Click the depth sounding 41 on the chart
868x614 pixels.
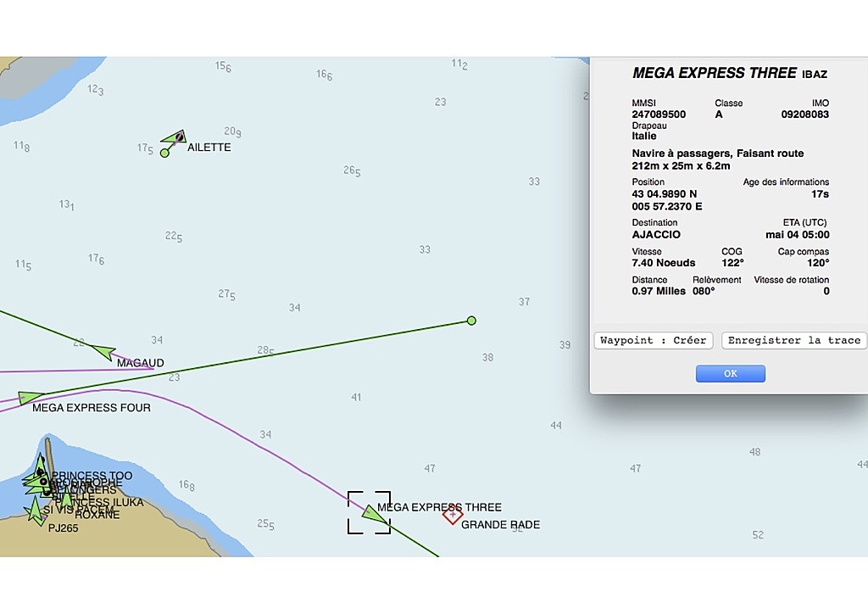point(356,398)
